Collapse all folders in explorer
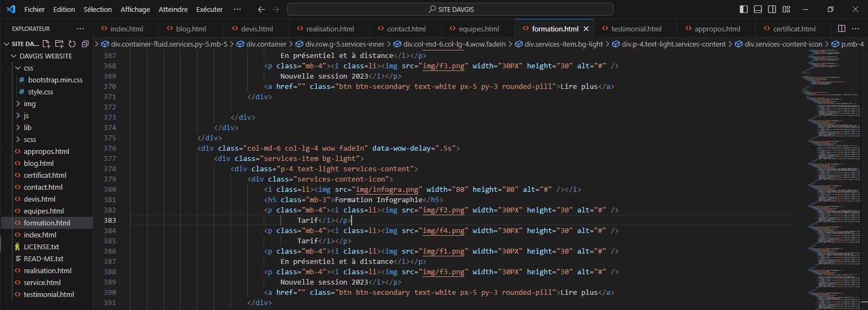 [x=85, y=44]
